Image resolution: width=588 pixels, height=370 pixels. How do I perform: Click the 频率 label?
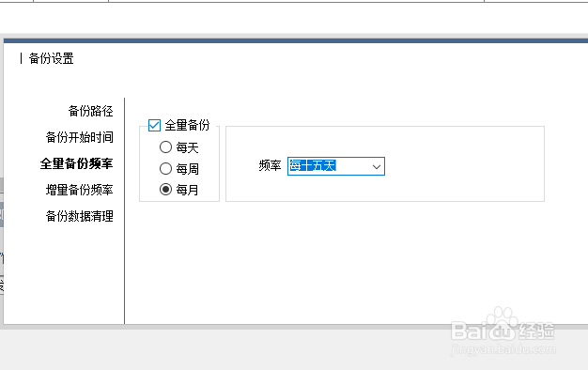(270, 165)
